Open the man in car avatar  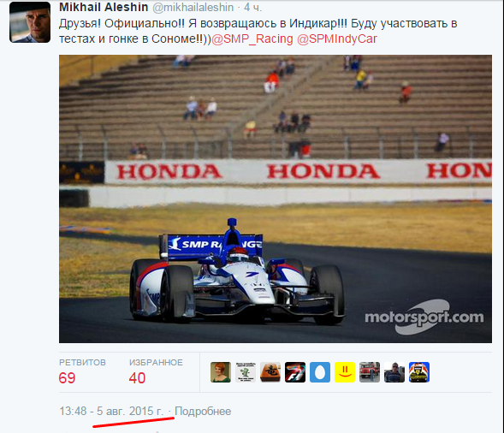click(x=394, y=372)
